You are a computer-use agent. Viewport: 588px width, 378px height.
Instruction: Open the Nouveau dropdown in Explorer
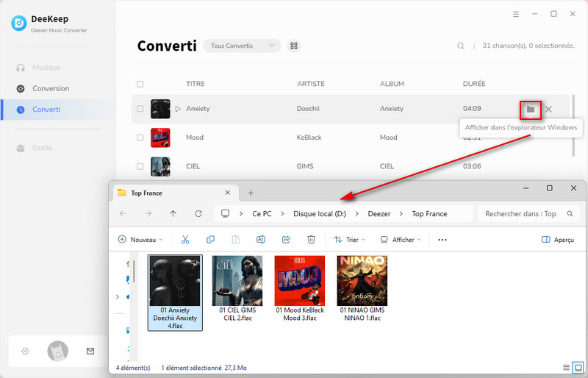(x=140, y=240)
